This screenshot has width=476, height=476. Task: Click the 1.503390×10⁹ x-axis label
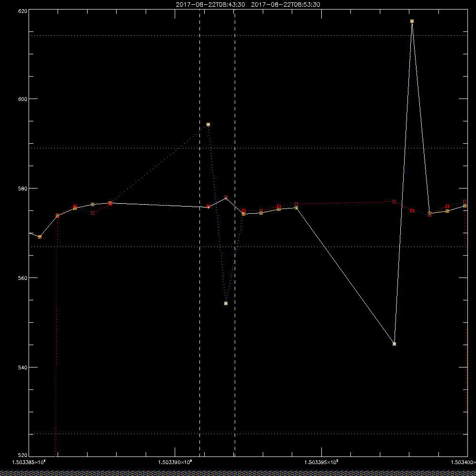click(x=175, y=462)
